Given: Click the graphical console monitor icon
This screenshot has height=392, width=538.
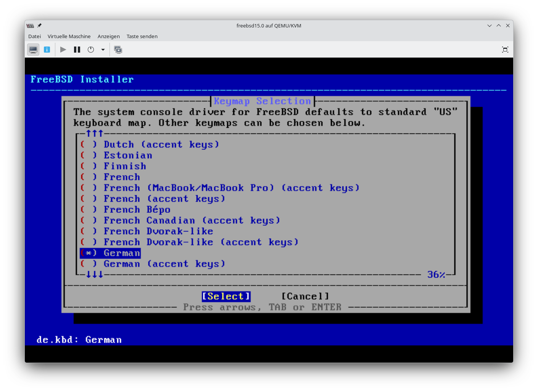Looking at the screenshot, I should (x=33, y=50).
